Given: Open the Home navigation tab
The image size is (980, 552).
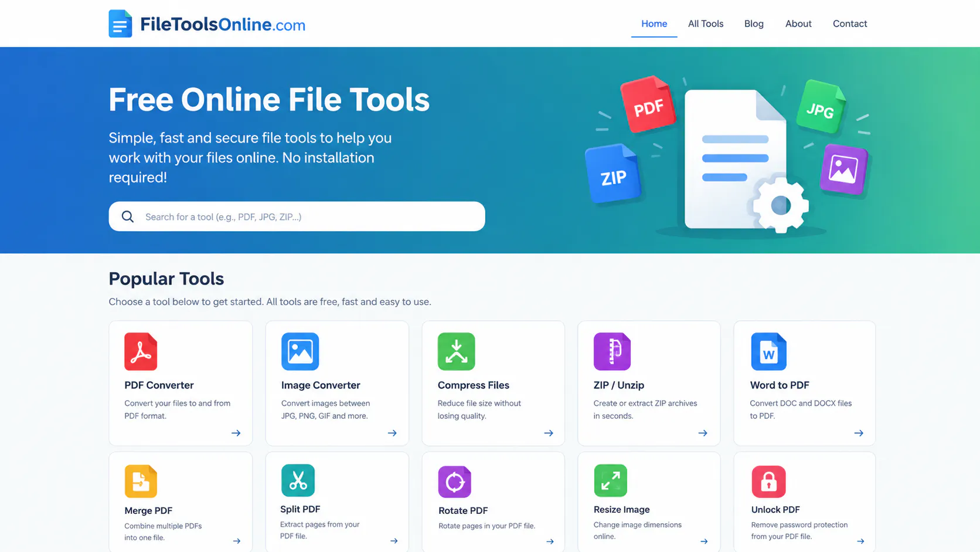Looking at the screenshot, I should click(654, 24).
